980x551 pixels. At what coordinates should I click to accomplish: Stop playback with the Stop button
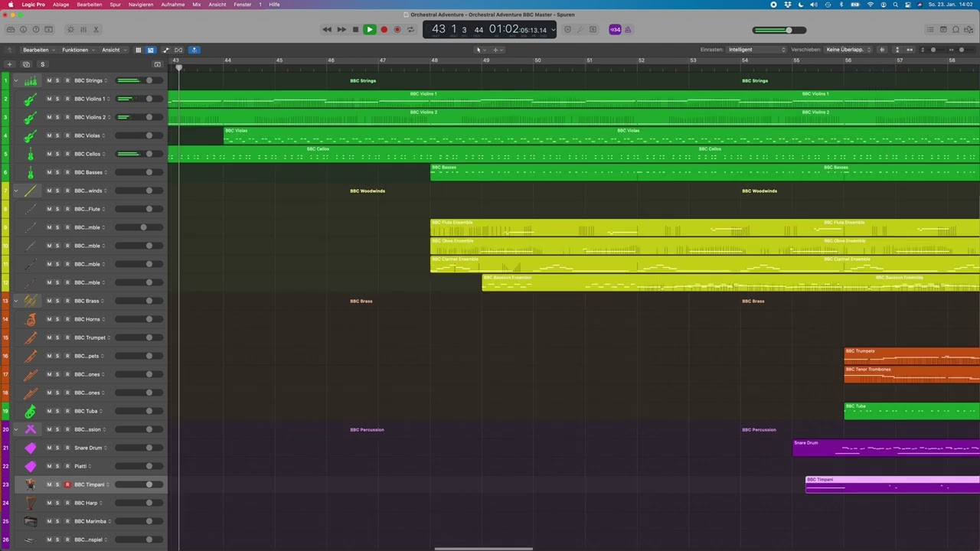pos(355,30)
